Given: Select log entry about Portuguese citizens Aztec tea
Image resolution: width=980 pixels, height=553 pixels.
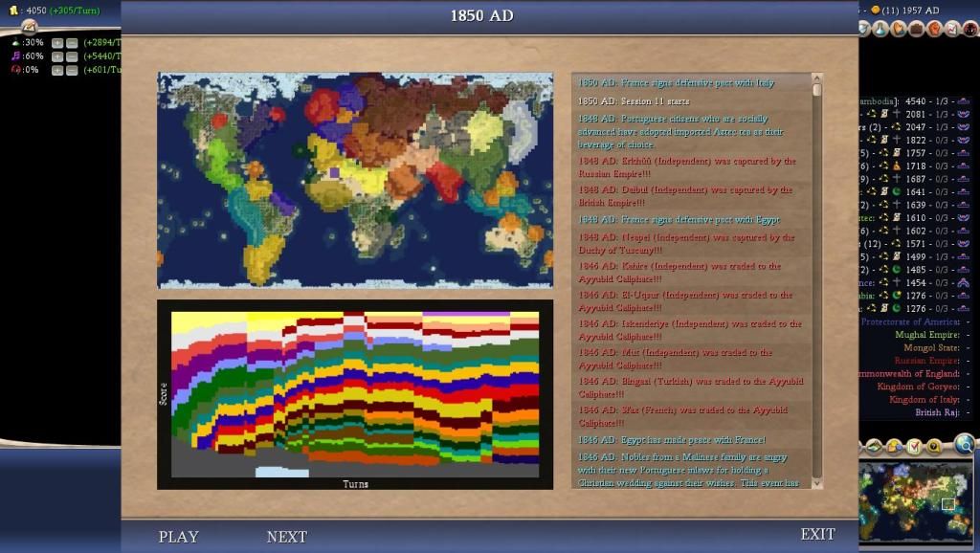Looking at the screenshot, I should point(691,131).
